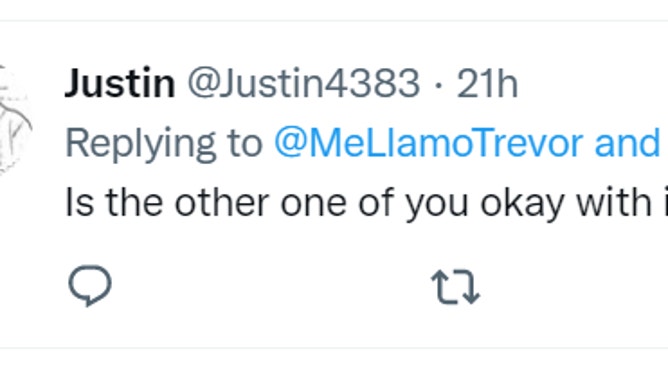Open the tweet via the 21h timestamp
The height and width of the screenshot is (376, 668).
pyautogui.click(x=487, y=83)
